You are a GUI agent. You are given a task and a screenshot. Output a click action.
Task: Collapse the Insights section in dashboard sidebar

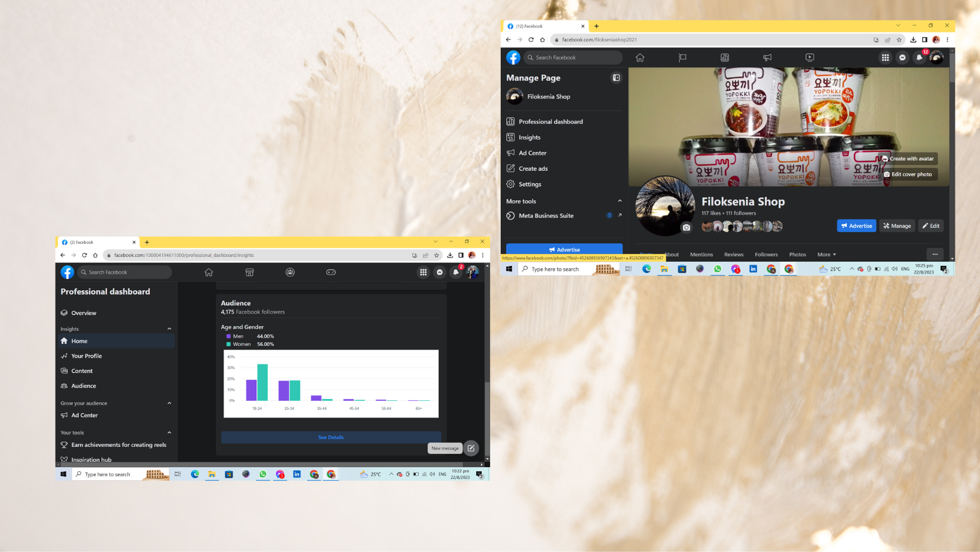pos(169,329)
